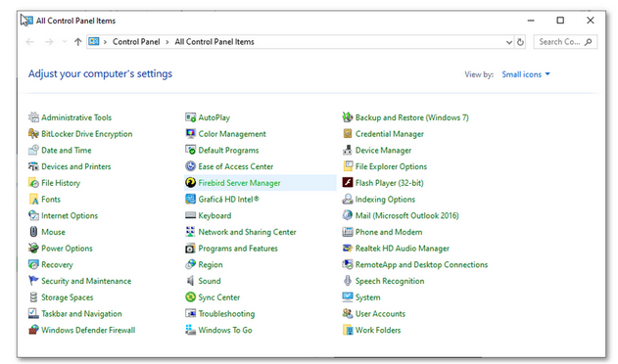The width and height of the screenshot is (618, 364).
Task: Click the Search Control Panel field
Action: point(565,42)
